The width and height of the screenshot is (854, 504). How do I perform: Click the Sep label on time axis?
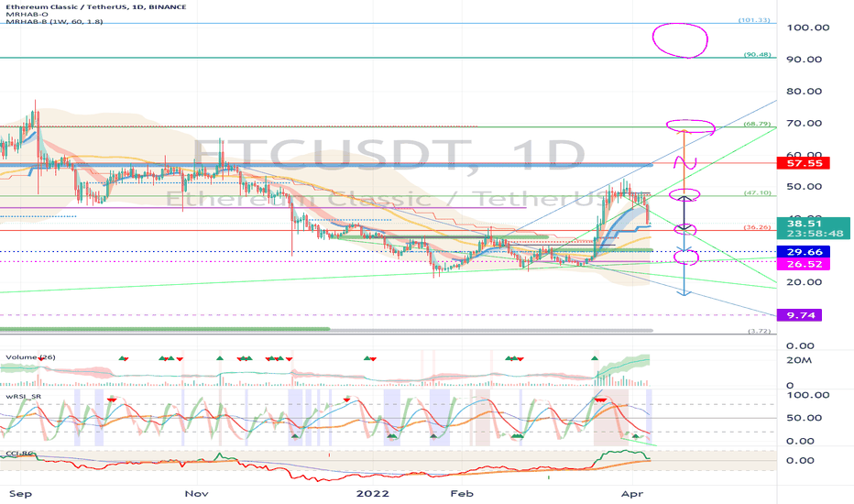pyautogui.click(x=21, y=494)
